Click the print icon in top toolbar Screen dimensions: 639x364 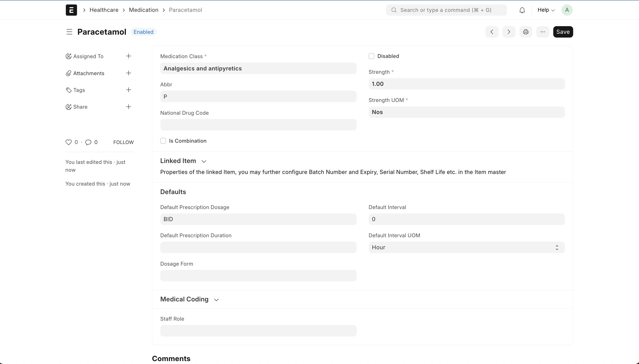pyautogui.click(x=526, y=32)
